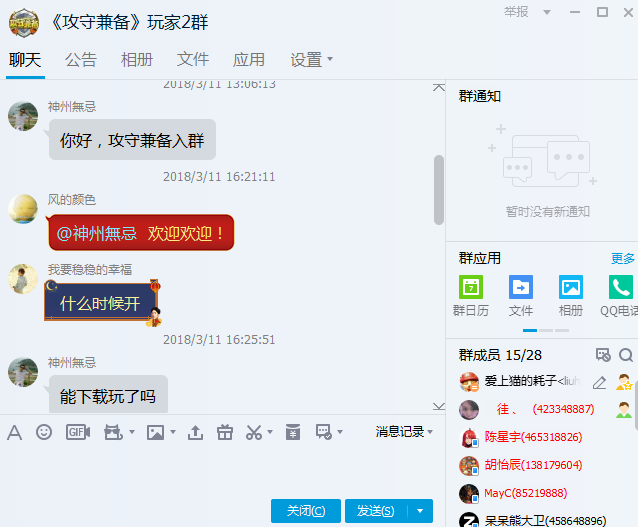Click the upload file icon
This screenshot has width=638, height=527.
click(195, 432)
